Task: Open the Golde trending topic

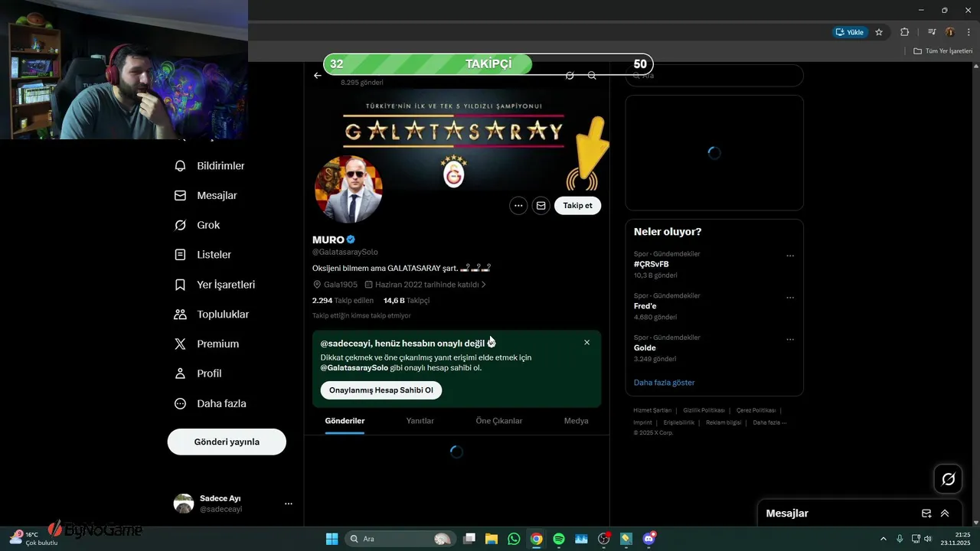Action: (x=645, y=348)
